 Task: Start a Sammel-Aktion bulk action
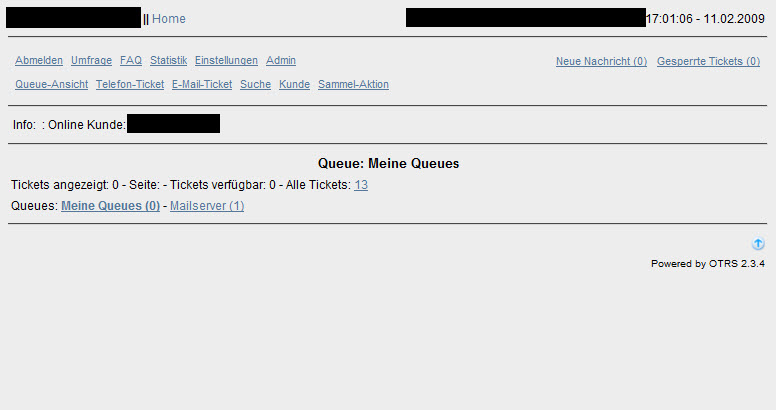[353, 84]
